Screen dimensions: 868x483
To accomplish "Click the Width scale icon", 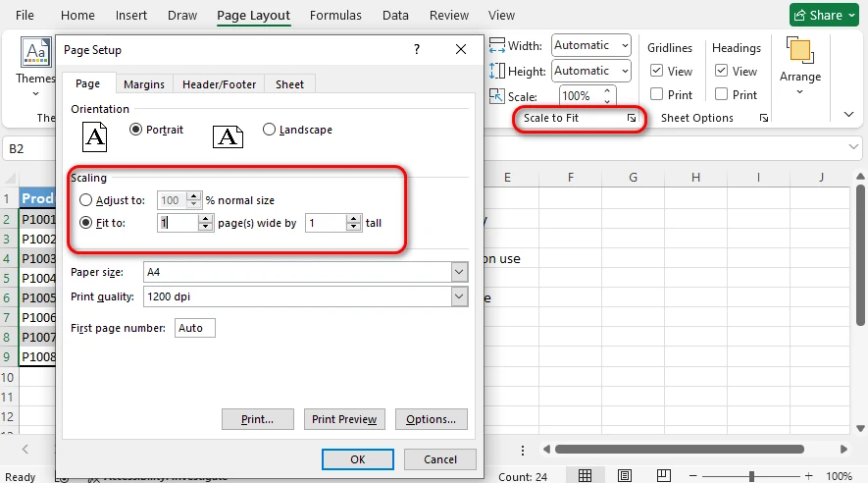I will (497, 45).
